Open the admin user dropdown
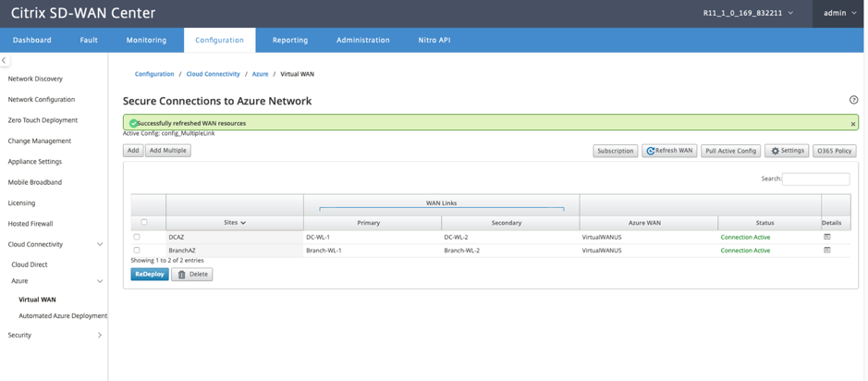Screen dimensions: 868x381 pyautogui.click(x=839, y=13)
